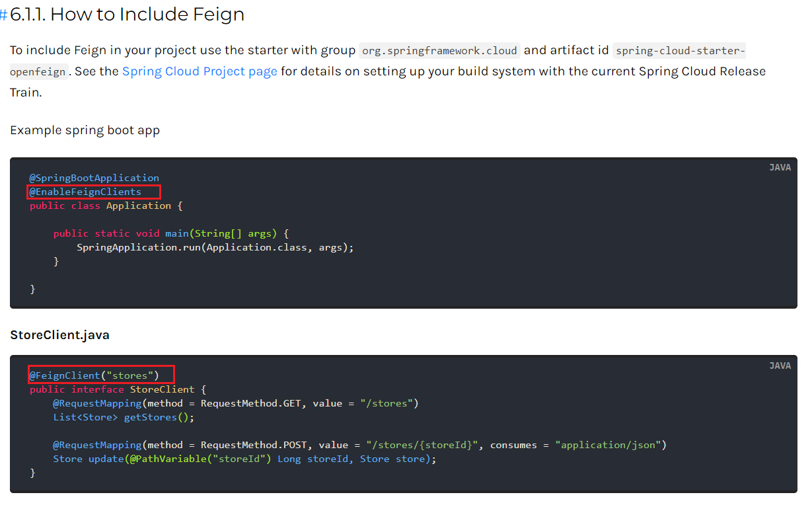
Task: Click heading '6.1.1. How to Include Feign'
Action: (128, 14)
